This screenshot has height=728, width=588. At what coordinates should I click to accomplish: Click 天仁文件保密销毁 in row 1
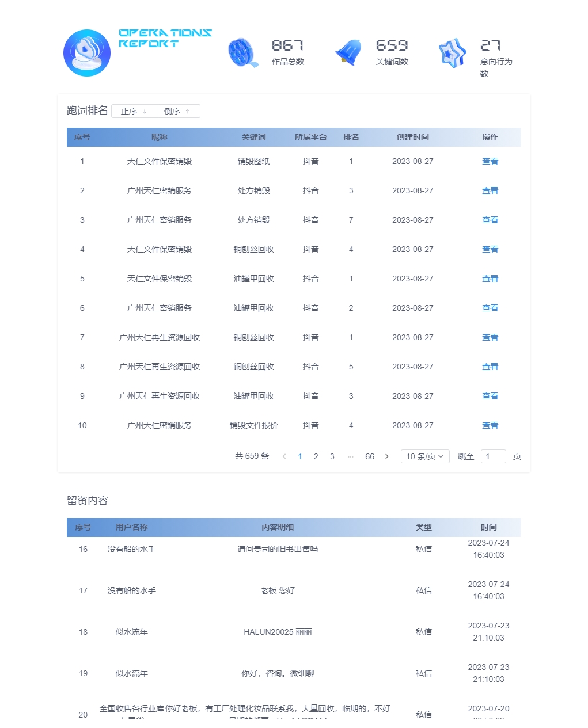(160, 161)
